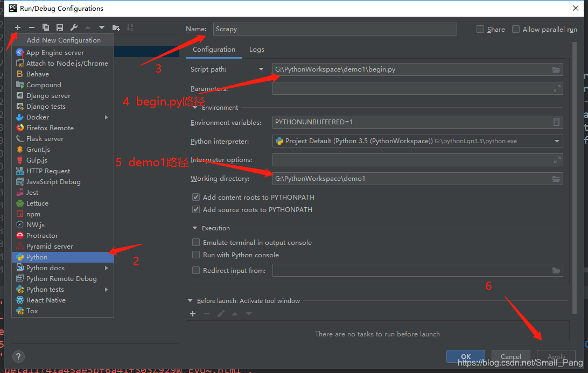Enable Redirect input from checkbox
588x373 pixels.
coord(196,270)
